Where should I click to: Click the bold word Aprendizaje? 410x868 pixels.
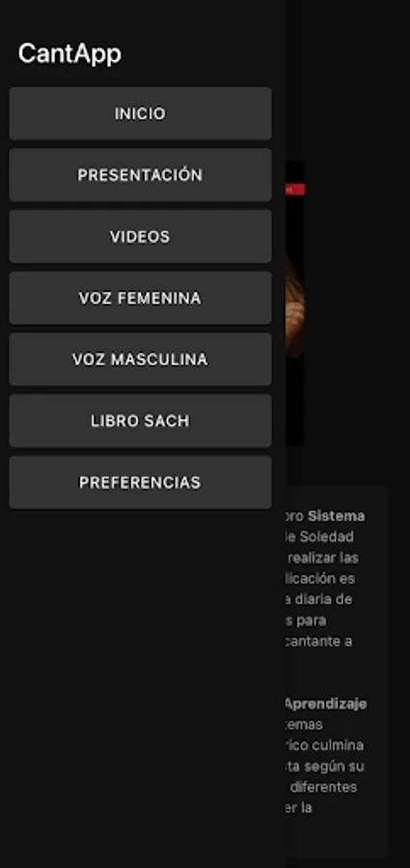(x=326, y=704)
